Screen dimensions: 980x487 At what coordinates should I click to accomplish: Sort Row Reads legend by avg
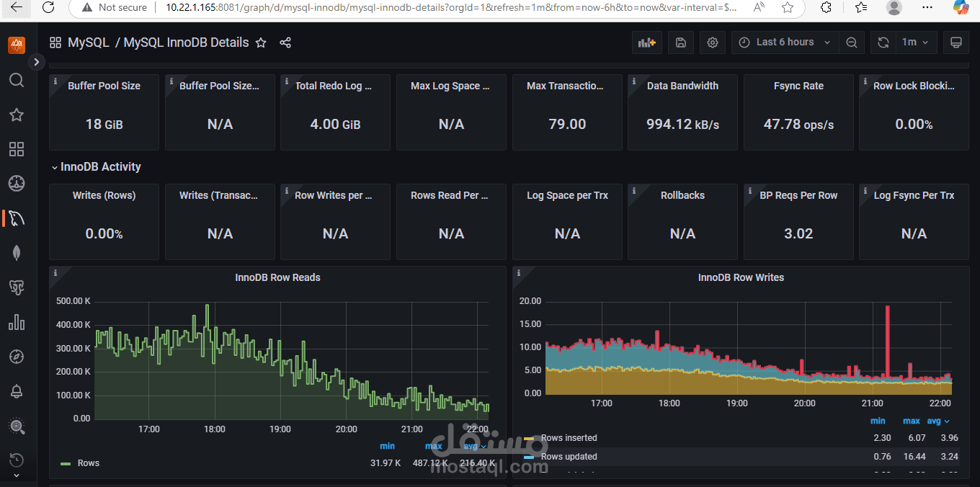[475, 447]
